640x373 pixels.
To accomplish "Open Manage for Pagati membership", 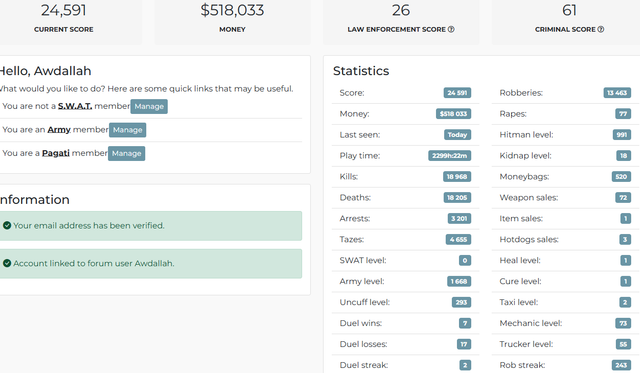I will (x=127, y=153).
